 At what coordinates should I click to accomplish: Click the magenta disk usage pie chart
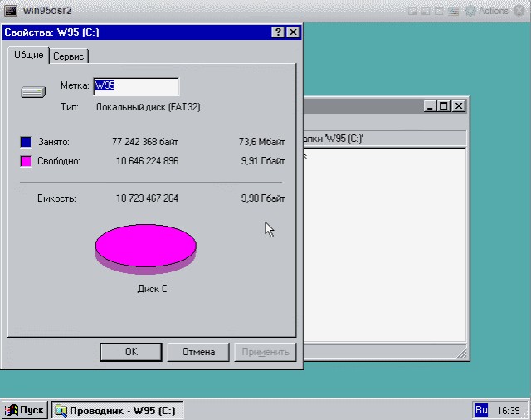(x=146, y=249)
